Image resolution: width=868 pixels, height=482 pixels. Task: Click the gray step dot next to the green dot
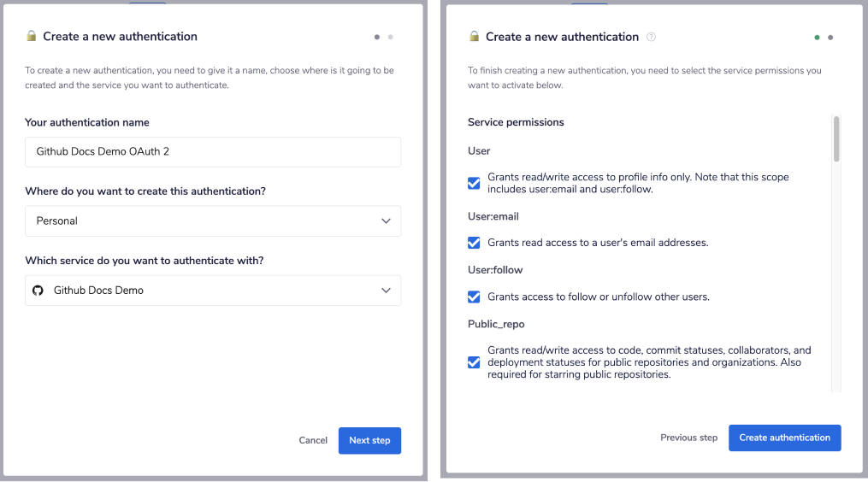[830, 38]
